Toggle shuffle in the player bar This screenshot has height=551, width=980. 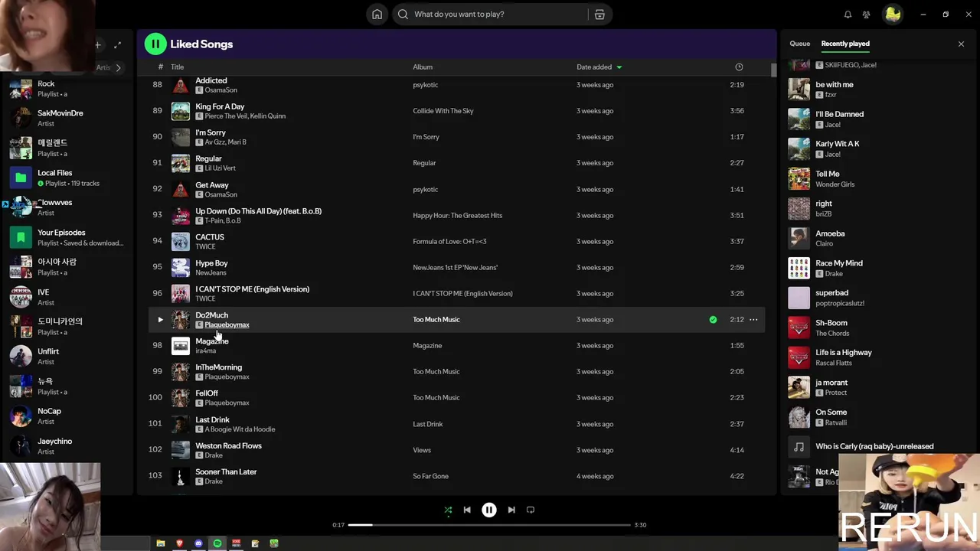tap(448, 510)
